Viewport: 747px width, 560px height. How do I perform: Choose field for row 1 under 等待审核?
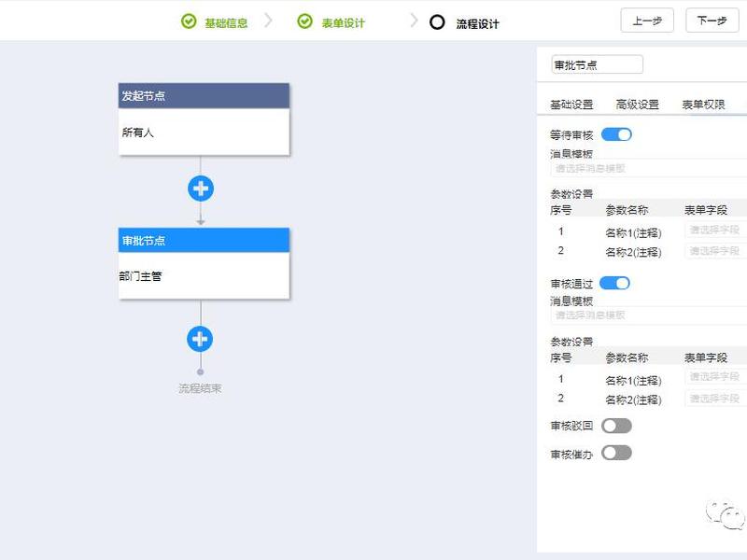tap(715, 230)
